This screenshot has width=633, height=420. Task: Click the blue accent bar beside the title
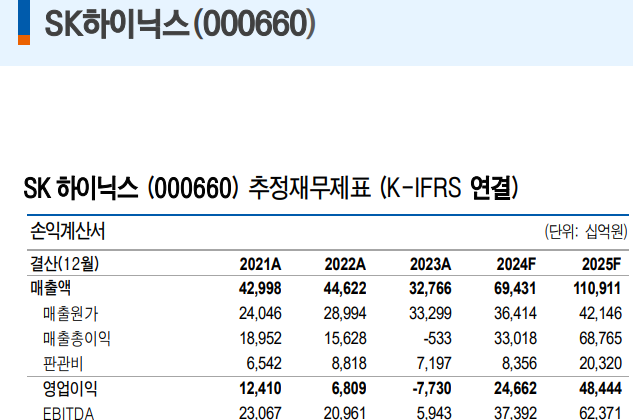pyautogui.click(x=22, y=24)
